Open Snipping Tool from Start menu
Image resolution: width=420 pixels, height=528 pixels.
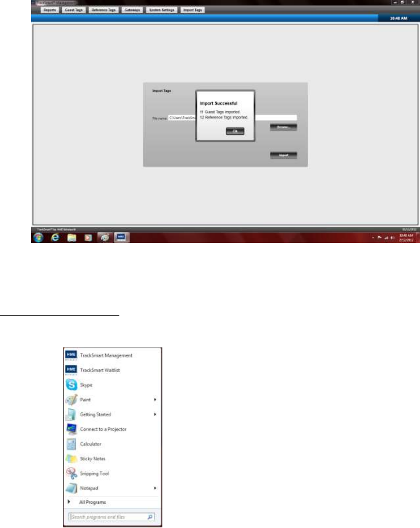click(x=113, y=474)
